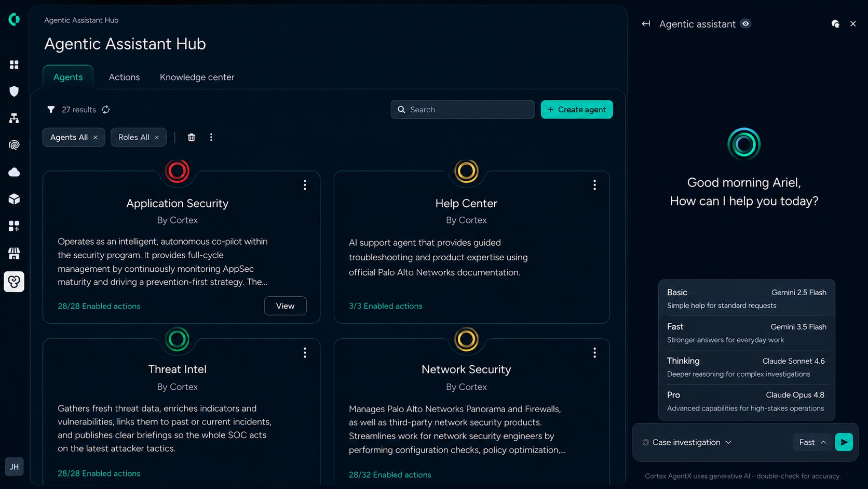The height and width of the screenshot is (489, 868).
Task: Open the cube package icon in the sidebar
Action: tap(14, 199)
